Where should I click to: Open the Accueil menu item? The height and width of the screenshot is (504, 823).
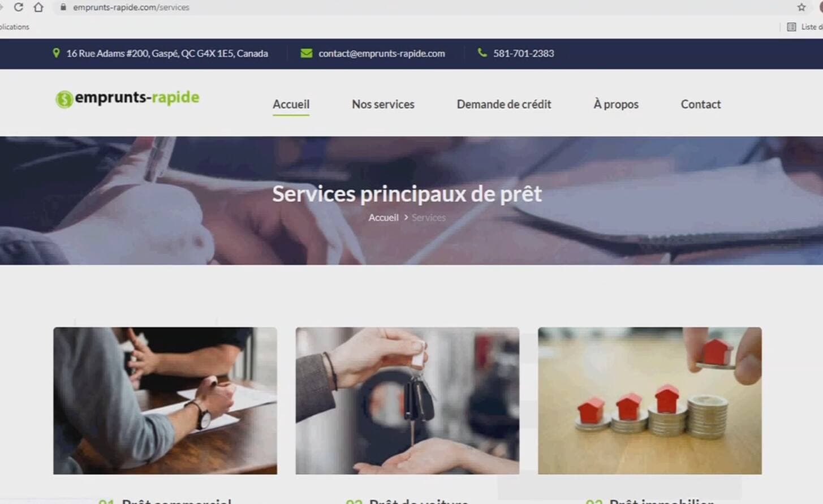pyautogui.click(x=291, y=104)
